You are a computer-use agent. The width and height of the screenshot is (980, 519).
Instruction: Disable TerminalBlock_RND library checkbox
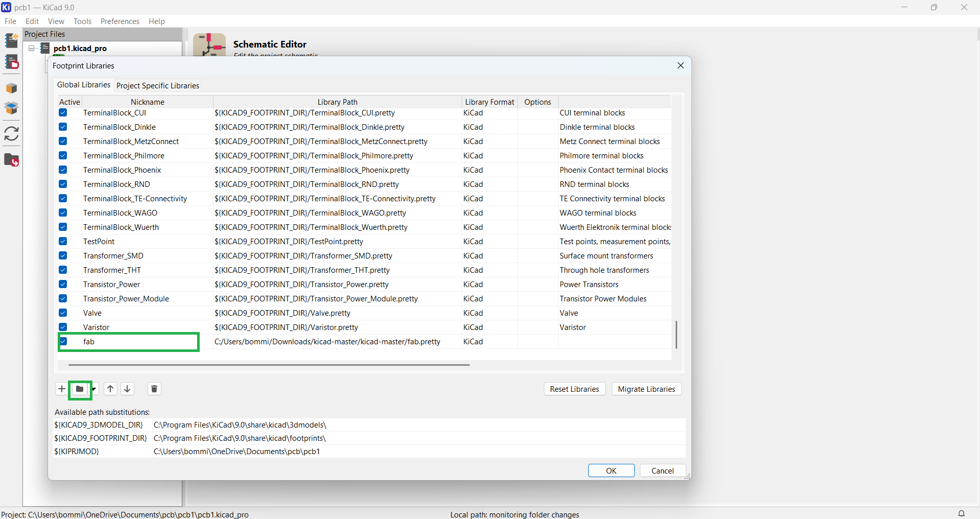pos(63,184)
